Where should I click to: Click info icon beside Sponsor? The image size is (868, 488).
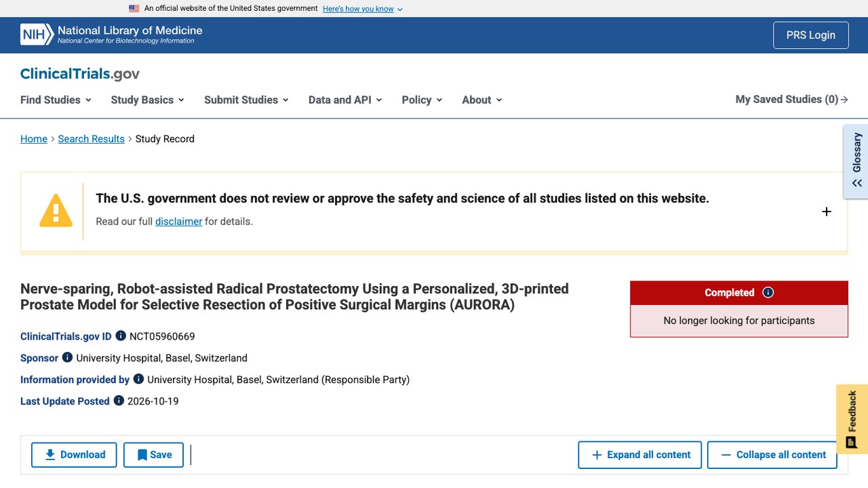tap(67, 357)
